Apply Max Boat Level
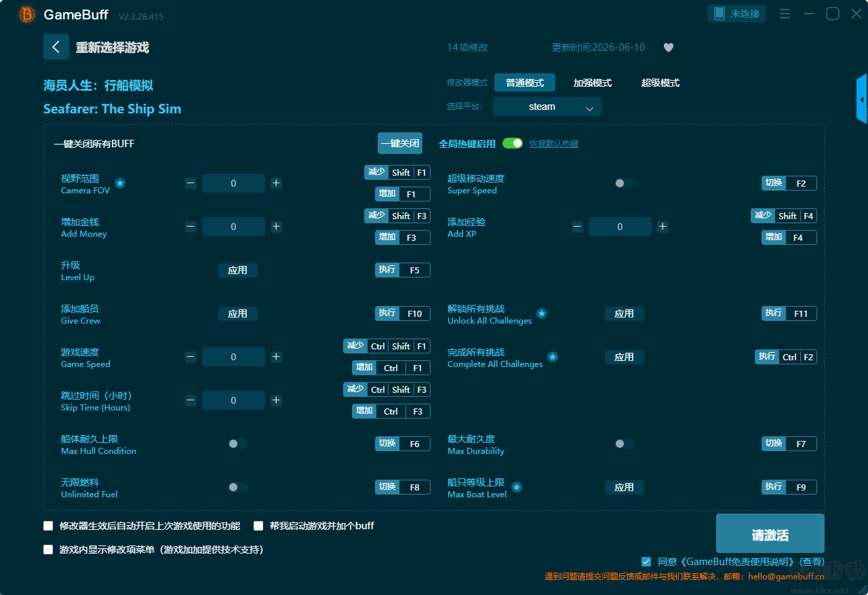The width and height of the screenshot is (868, 595). [x=625, y=487]
